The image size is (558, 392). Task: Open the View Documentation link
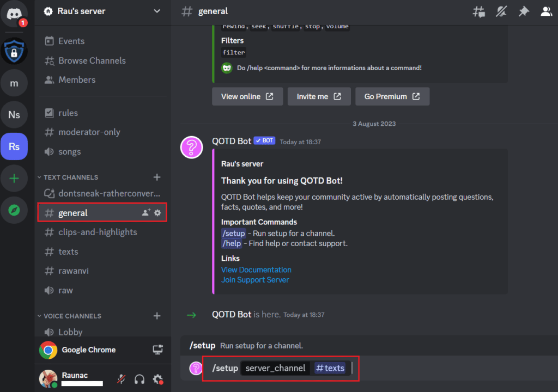click(256, 269)
